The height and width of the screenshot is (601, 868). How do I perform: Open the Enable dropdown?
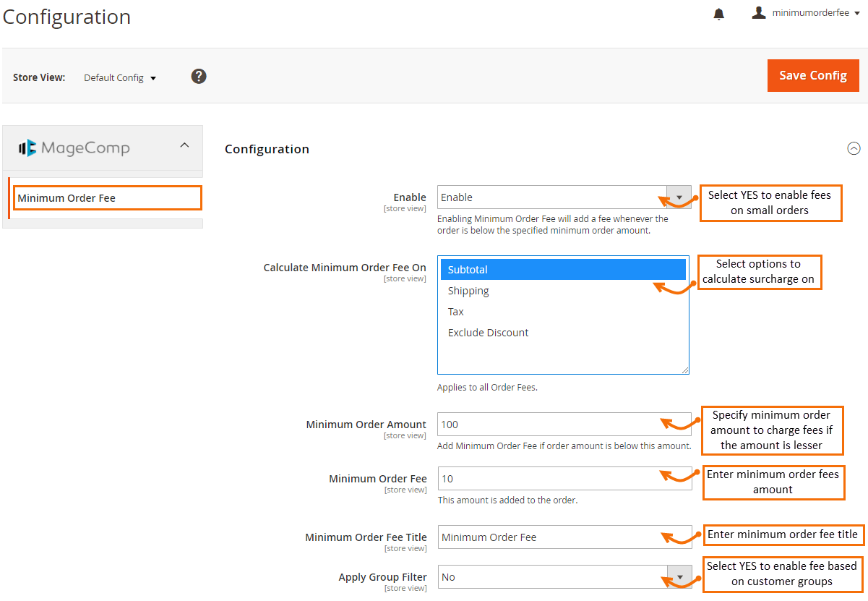pos(564,197)
